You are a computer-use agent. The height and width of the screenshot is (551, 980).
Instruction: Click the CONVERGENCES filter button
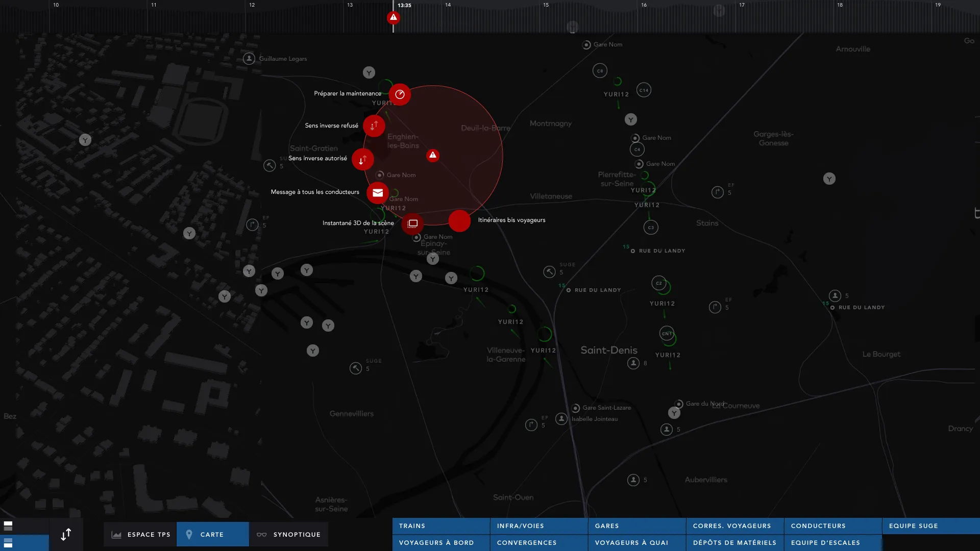pos(538,543)
